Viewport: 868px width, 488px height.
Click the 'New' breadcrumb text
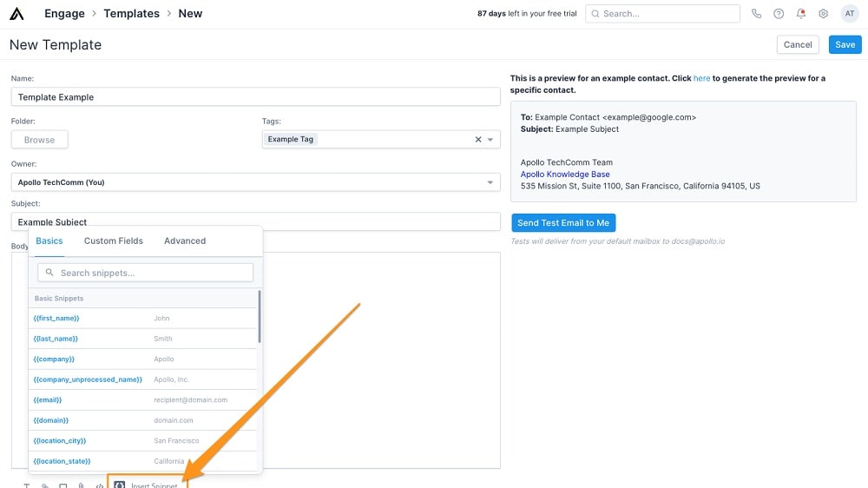point(190,13)
